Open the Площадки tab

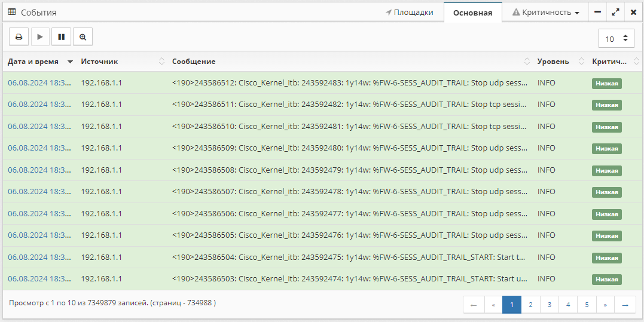point(410,12)
